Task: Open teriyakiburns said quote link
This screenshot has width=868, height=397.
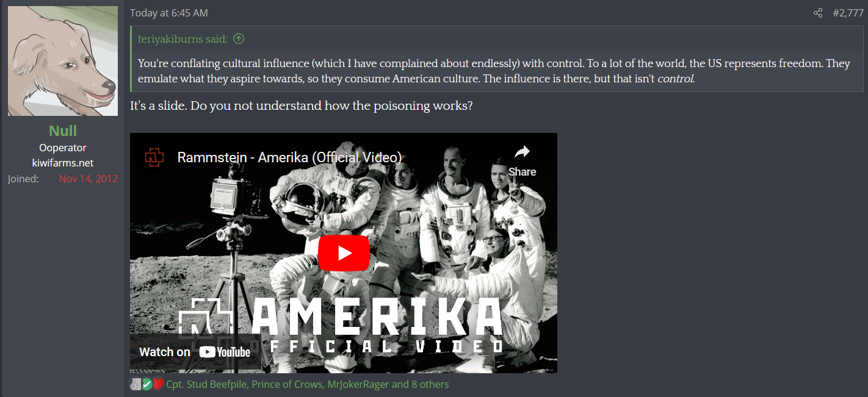Action: pyautogui.click(x=183, y=39)
